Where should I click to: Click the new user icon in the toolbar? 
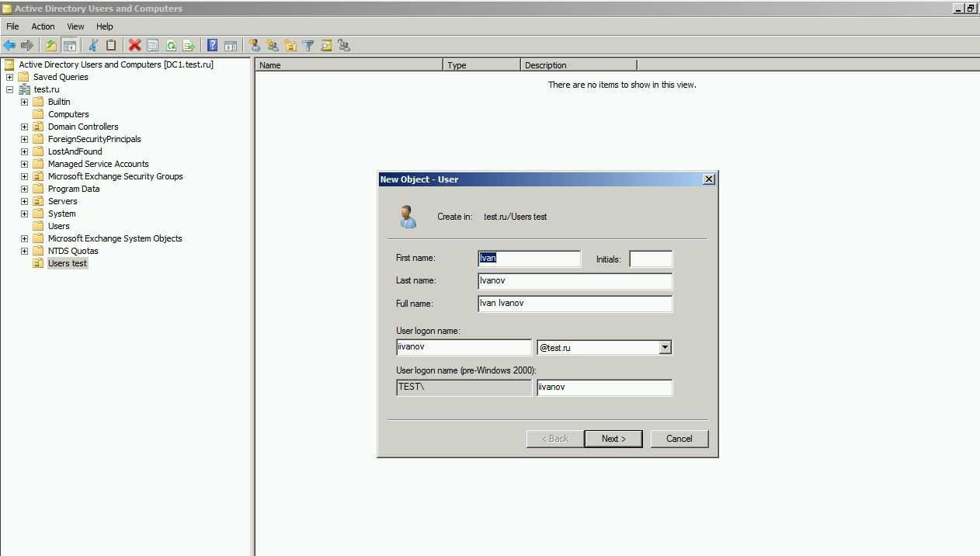[x=254, y=46]
